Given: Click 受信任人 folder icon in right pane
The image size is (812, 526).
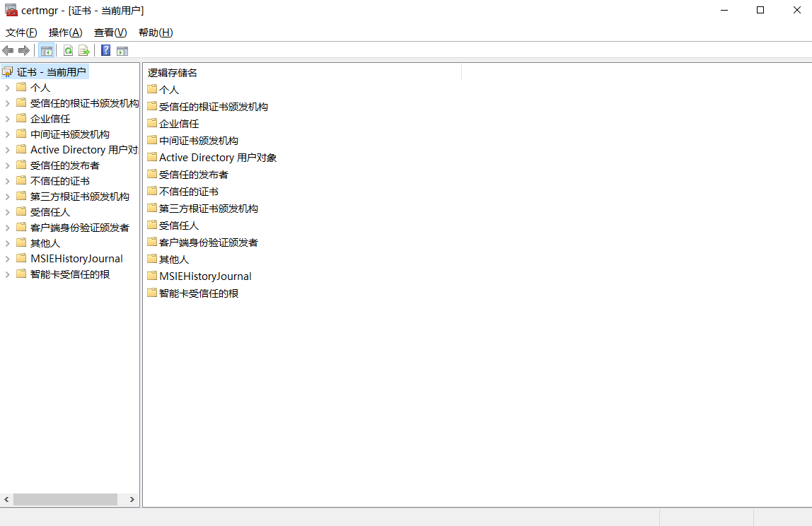Looking at the screenshot, I should click(x=152, y=226).
